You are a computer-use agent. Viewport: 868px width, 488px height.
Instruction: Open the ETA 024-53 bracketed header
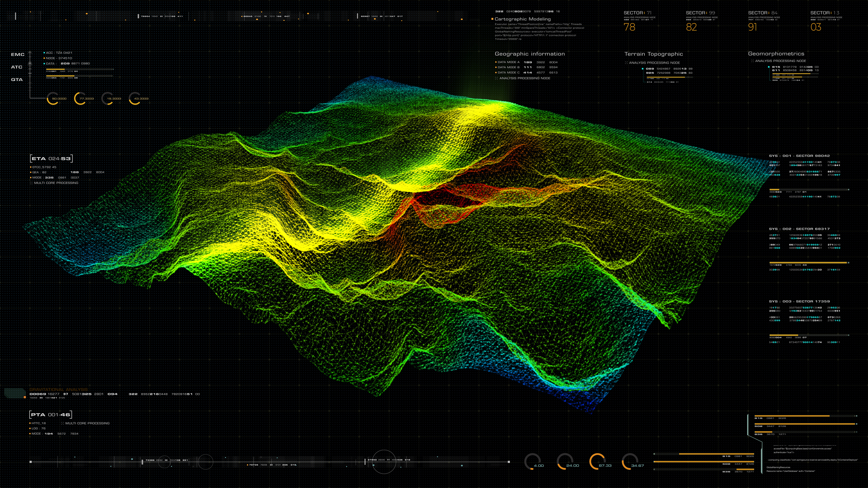coord(51,158)
